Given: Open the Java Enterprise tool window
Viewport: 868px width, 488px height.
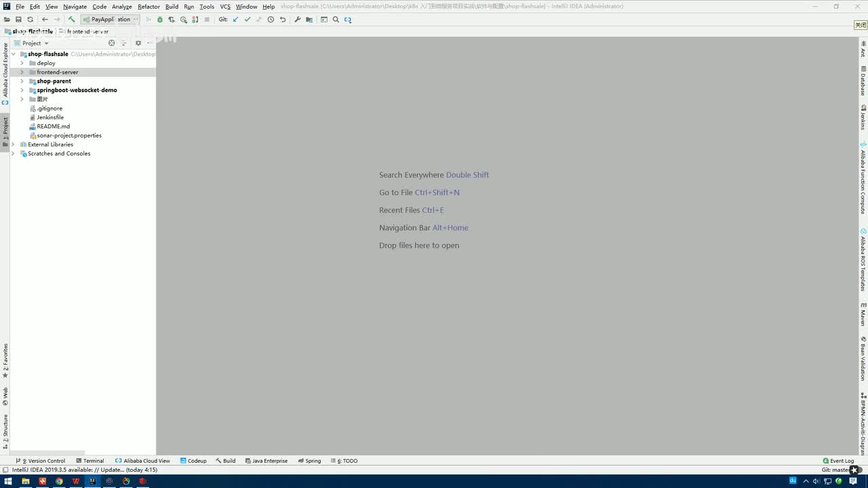Looking at the screenshot, I should click(x=267, y=461).
